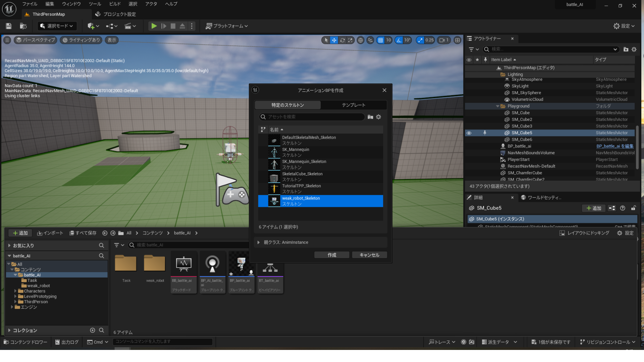The image size is (644, 362).
Task: Switch to the テンプレート tab in the dialog
Action: pos(354,105)
